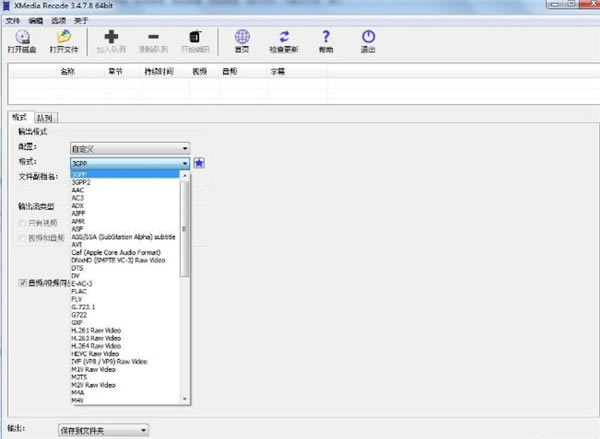Click the 视频 (Video) column header

199,71
